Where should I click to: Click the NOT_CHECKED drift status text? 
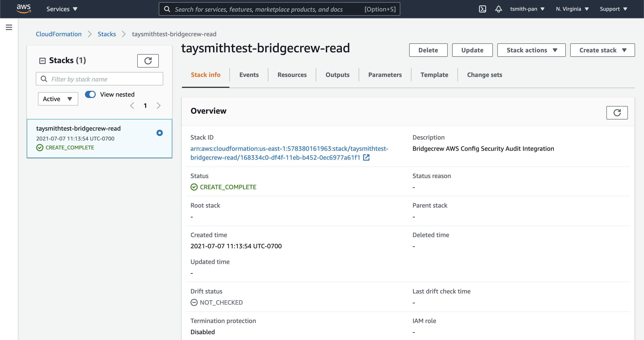coord(221,302)
